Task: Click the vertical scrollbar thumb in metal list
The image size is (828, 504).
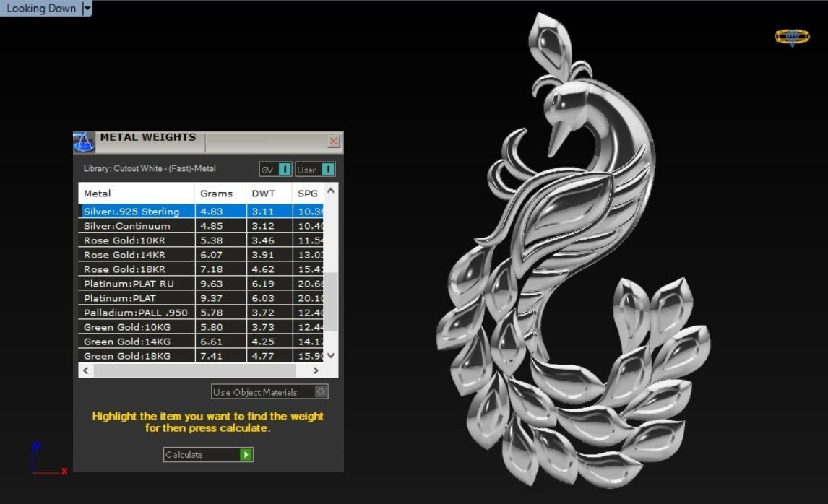Action: [331, 301]
